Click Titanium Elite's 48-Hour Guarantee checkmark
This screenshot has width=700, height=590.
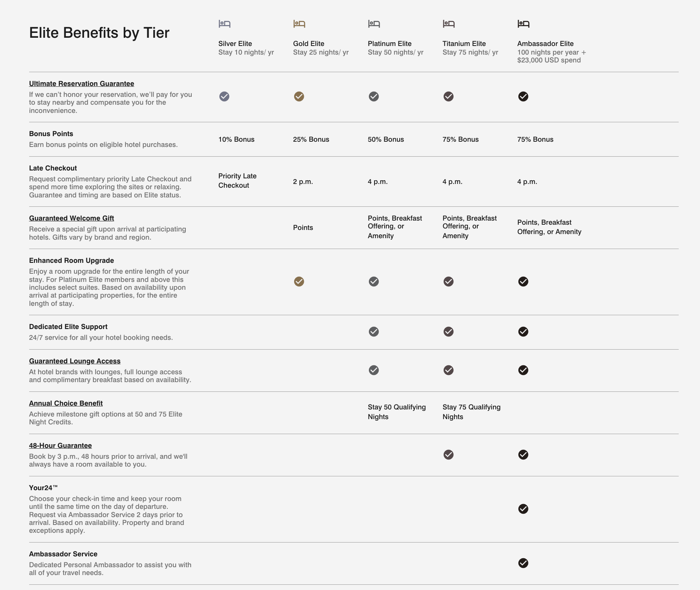[448, 455]
